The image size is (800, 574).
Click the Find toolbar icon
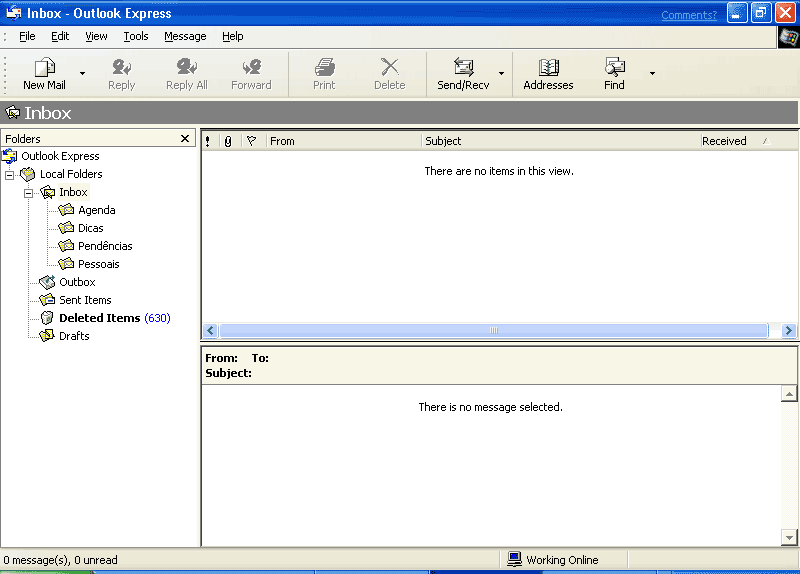click(614, 68)
